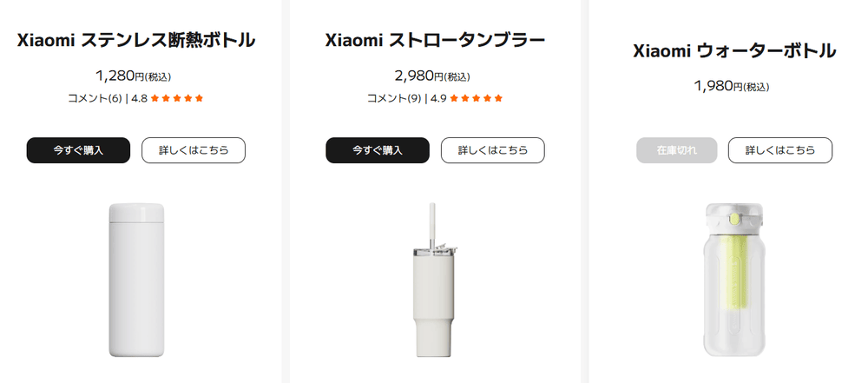Open 詳しくはこちら for Xiaomi ウォーターボトル
Image resolution: width=868 pixels, height=383 pixels.
780,150
